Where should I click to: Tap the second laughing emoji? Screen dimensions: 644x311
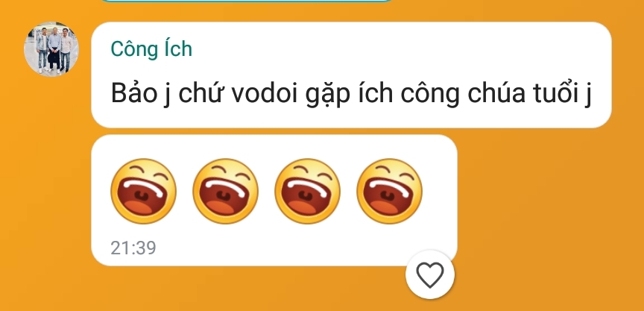226,191
